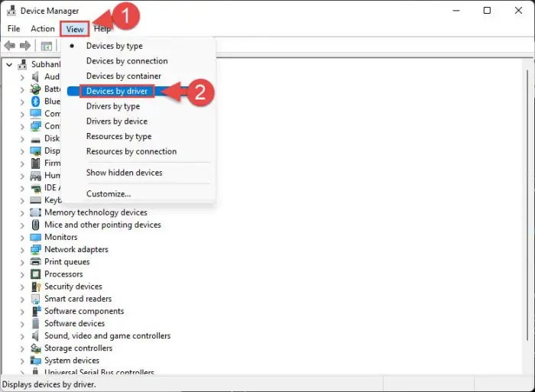Click the Storage controllers icon
Image resolution: width=535 pixels, height=392 pixels.
pos(36,348)
